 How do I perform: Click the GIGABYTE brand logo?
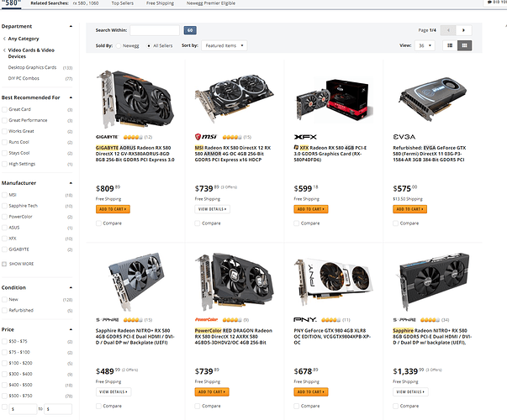(x=107, y=137)
